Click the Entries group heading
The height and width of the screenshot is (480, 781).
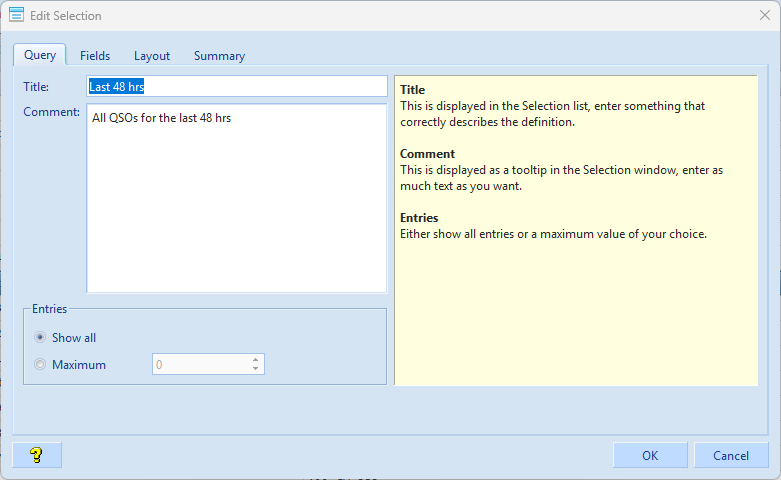coord(49,309)
